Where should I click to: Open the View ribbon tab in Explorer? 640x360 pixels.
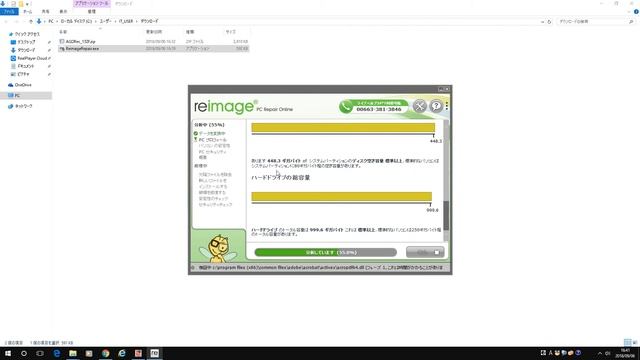pyautogui.click(x=63, y=11)
